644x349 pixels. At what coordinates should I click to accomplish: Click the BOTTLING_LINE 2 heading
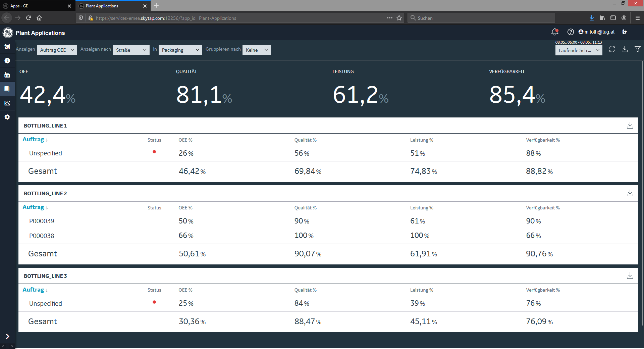pyautogui.click(x=45, y=193)
